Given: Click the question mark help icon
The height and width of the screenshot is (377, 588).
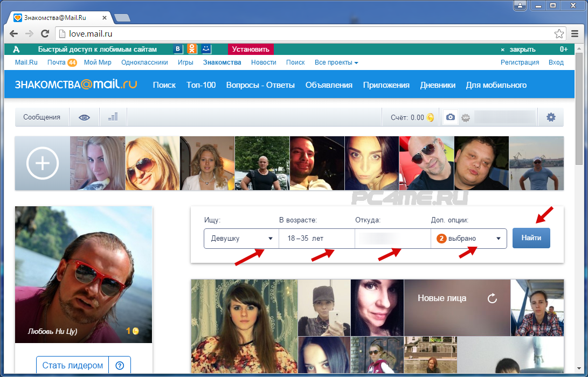Looking at the screenshot, I should tap(120, 365).
